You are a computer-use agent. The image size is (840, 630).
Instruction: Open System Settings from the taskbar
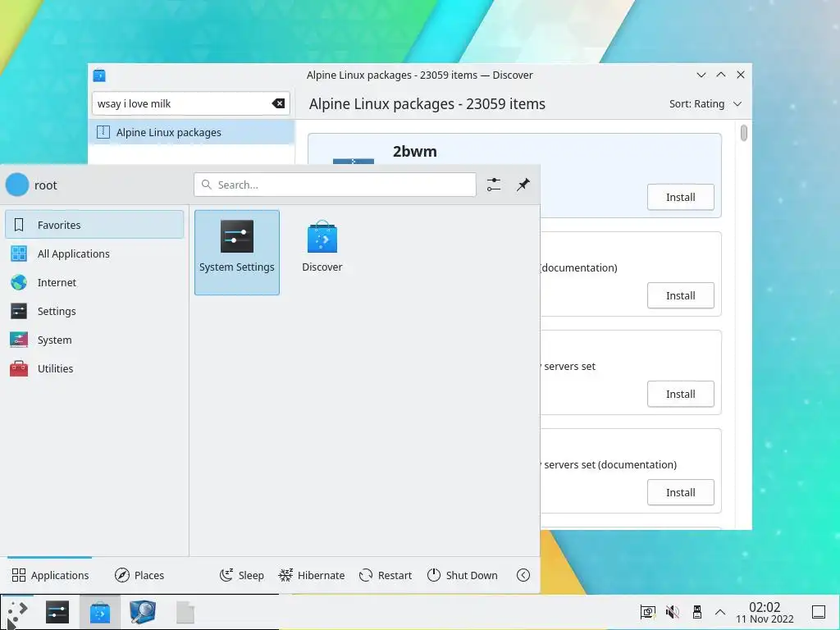click(57, 612)
